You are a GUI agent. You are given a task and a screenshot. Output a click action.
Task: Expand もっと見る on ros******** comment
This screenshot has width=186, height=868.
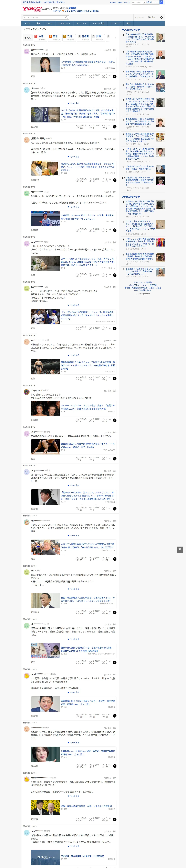coord(73,207)
